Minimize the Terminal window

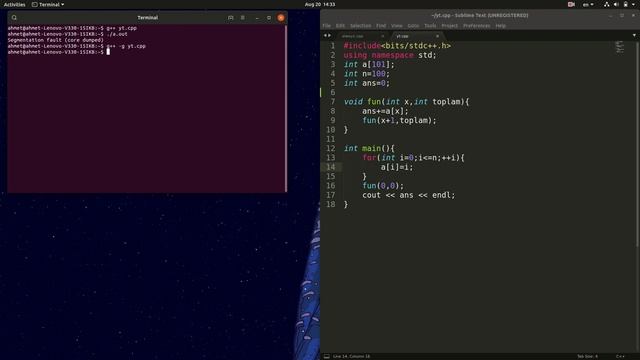pos(257,18)
